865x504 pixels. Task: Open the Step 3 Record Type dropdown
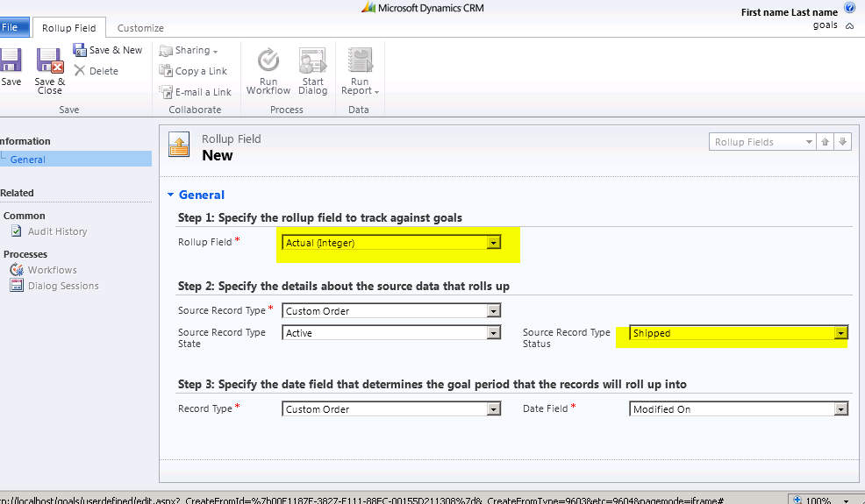(x=391, y=409)
